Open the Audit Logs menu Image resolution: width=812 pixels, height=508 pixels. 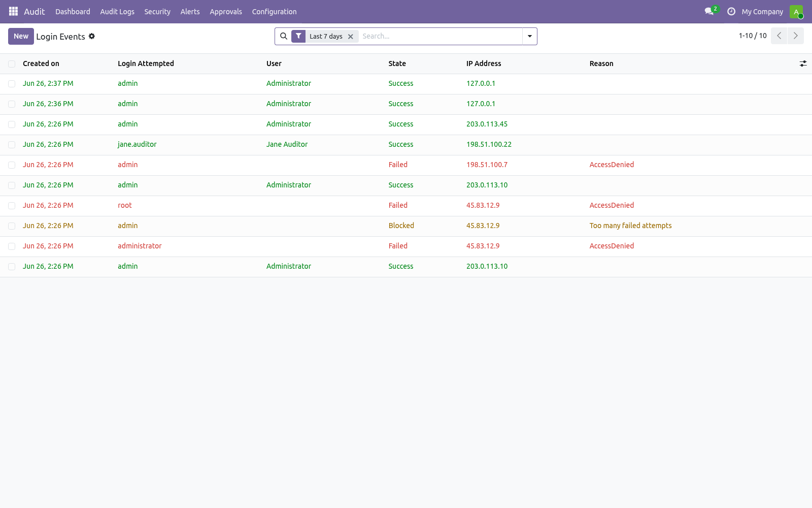tap(117, 12)
